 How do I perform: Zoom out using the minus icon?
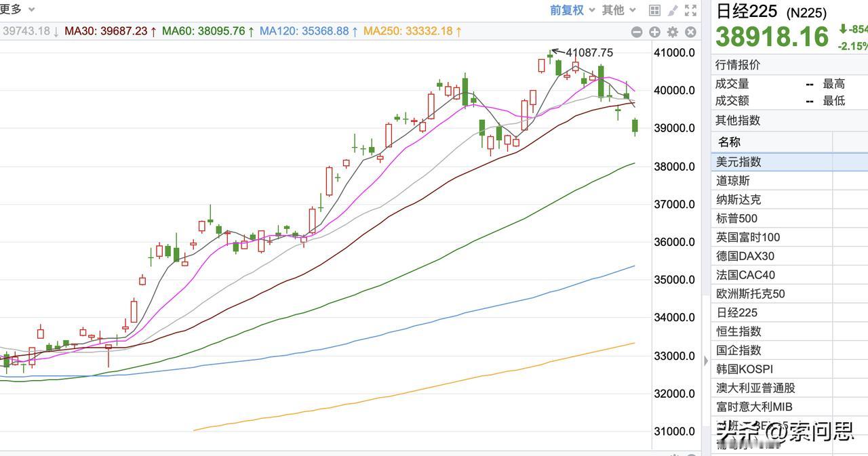(637, 32)
